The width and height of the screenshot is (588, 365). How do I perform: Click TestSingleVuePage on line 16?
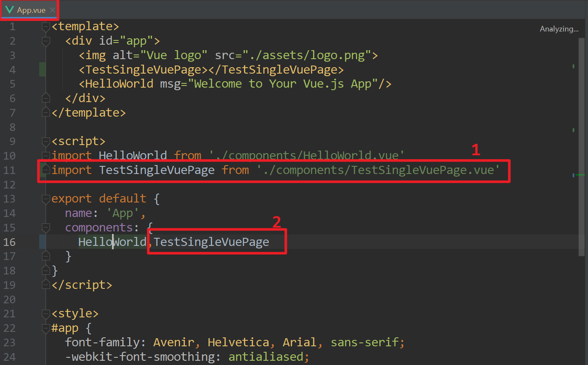coord(212,242)
